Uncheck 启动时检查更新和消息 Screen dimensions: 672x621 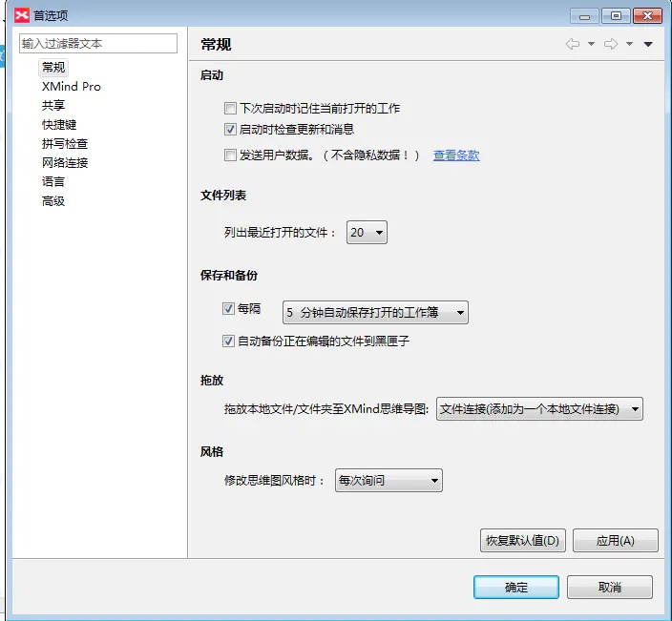[x=230, y=129]
